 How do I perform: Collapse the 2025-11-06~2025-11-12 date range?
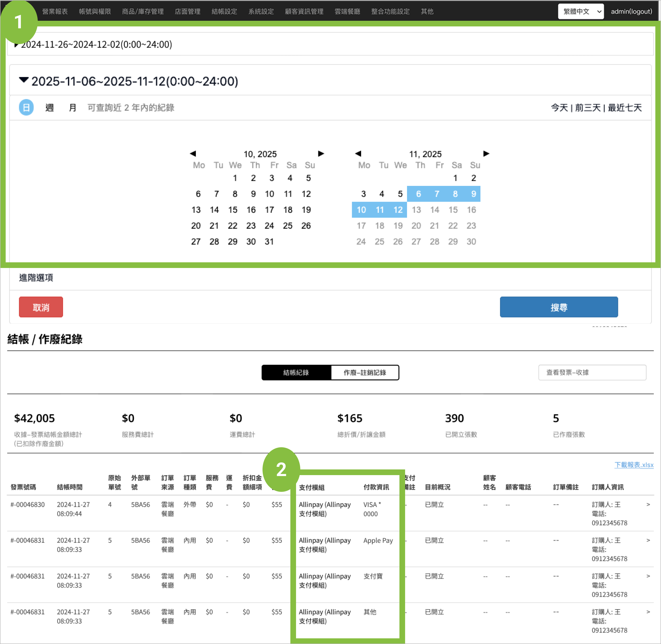[24, 80]
